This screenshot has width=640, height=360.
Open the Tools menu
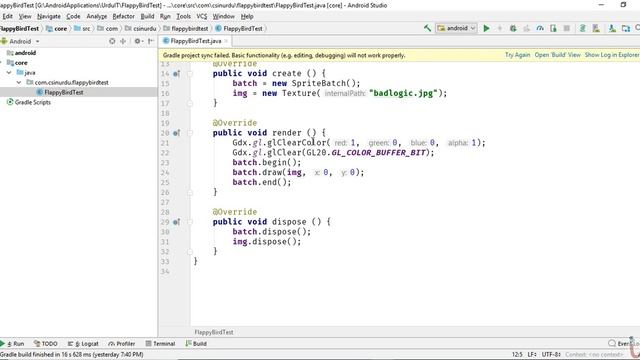[183, 16]
